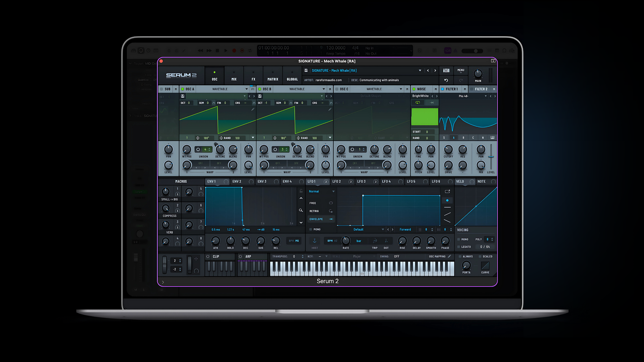Click the pitch bend wheel
The height and width of the screenshot is (362, 644).
[164, 265]
